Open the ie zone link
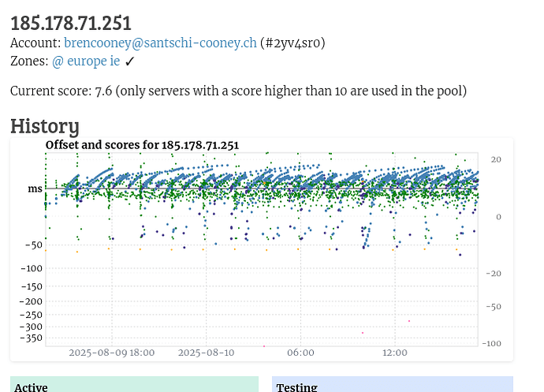Image resolution: width=544 pixels, height=392 pixels. pyautogui.click(x=115, y=61)
